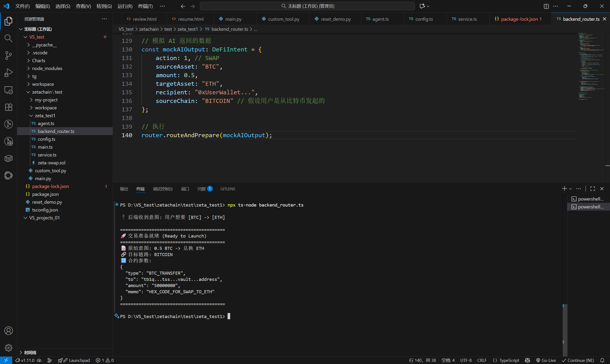Open the 文件(F) menu
The height and width of the screenshot is (364, 610).
pos(22,6)
